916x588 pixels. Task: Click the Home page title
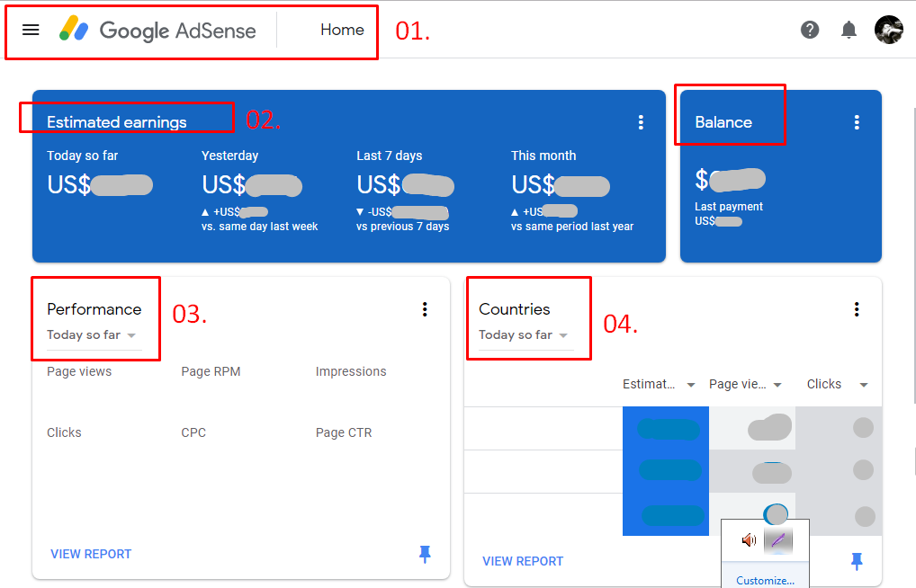(x=342, y=30)
